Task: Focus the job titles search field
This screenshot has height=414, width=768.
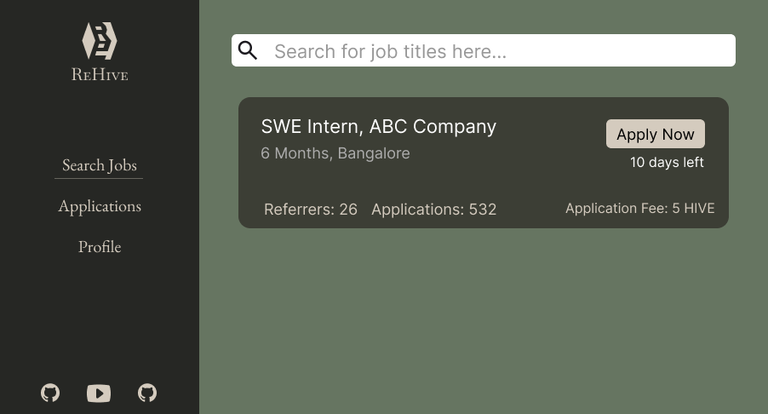Action: tap(483, 50)
